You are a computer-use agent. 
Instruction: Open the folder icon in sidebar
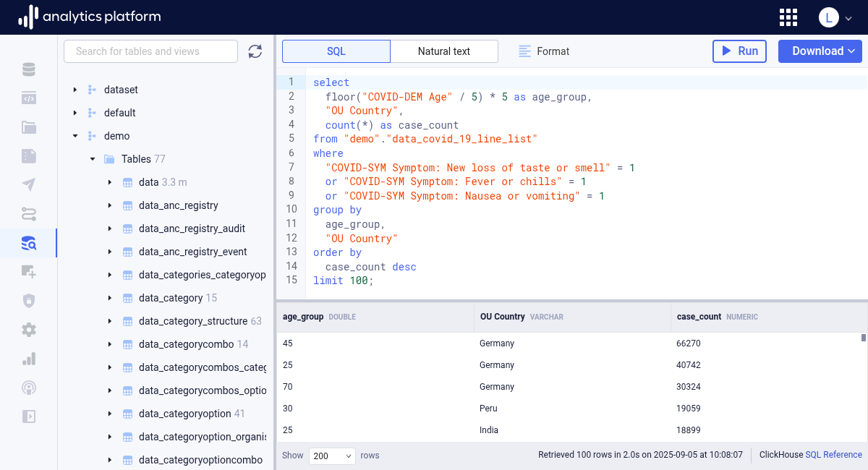29,127
